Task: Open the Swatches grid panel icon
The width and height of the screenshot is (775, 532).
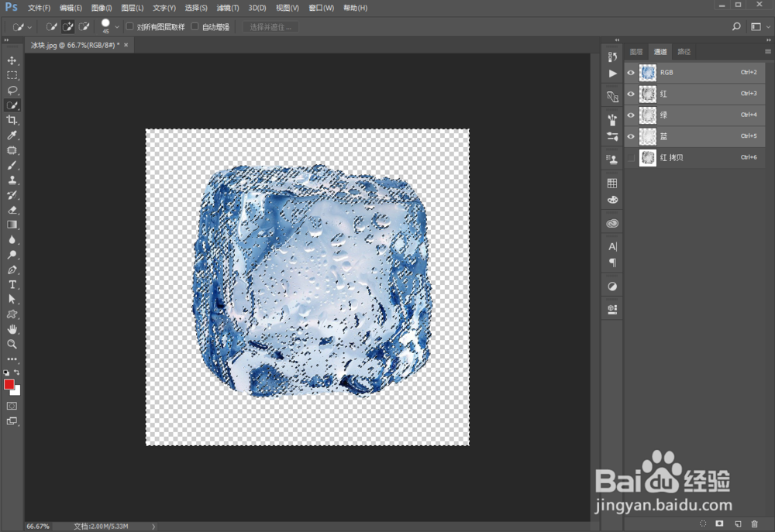Action: pos(612,184)
